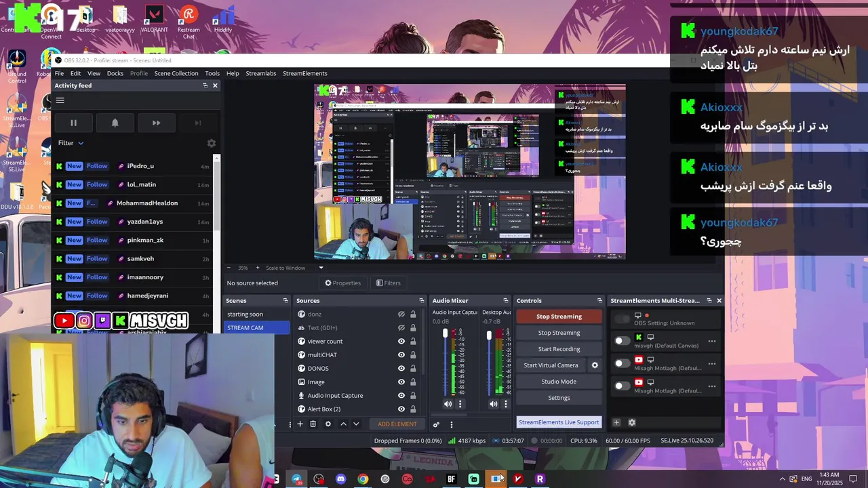Open OBS Settings from Controls

click(559, 398)
